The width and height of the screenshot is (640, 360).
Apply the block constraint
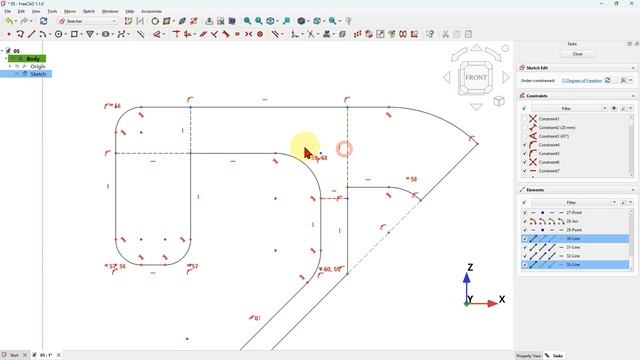click(x=260, y=34)
